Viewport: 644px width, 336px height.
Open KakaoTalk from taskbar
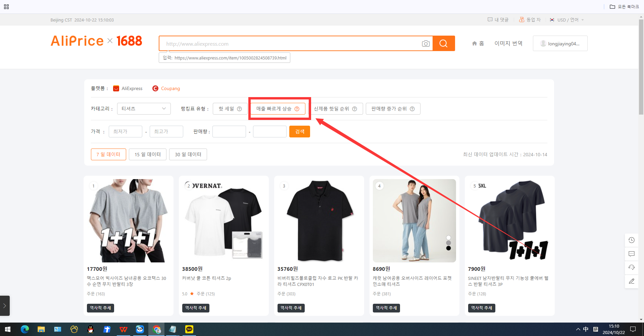(x=189, y=329)
